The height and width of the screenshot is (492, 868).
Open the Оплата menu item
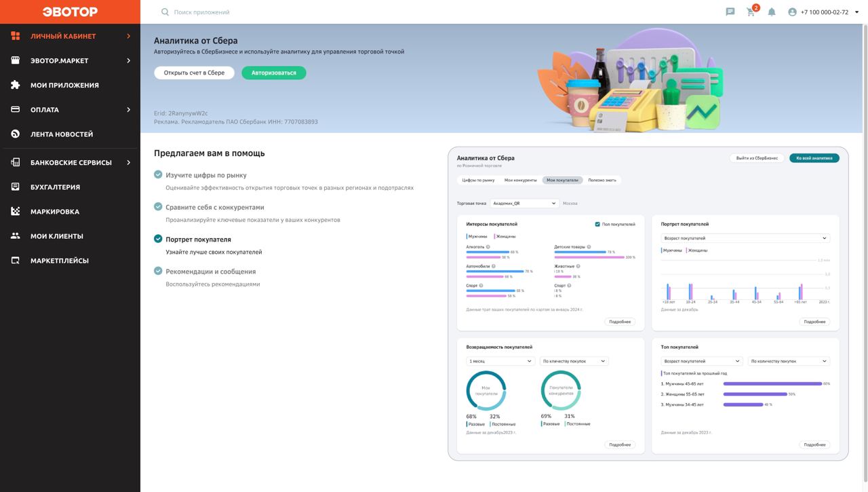45,109
